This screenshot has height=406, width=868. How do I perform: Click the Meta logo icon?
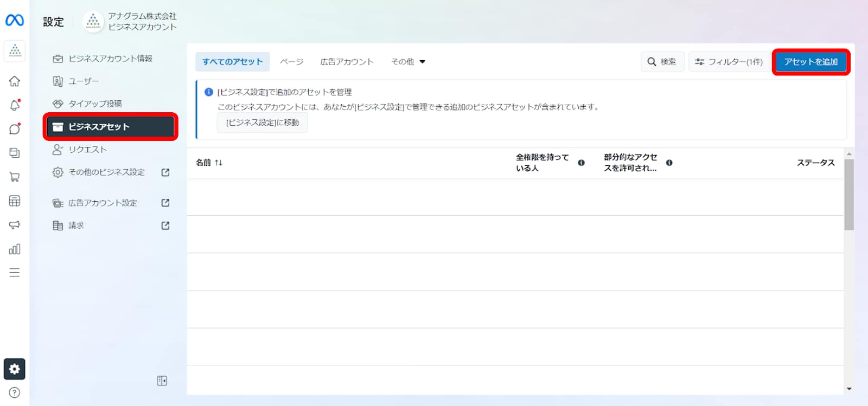click(x=15, y=21)
